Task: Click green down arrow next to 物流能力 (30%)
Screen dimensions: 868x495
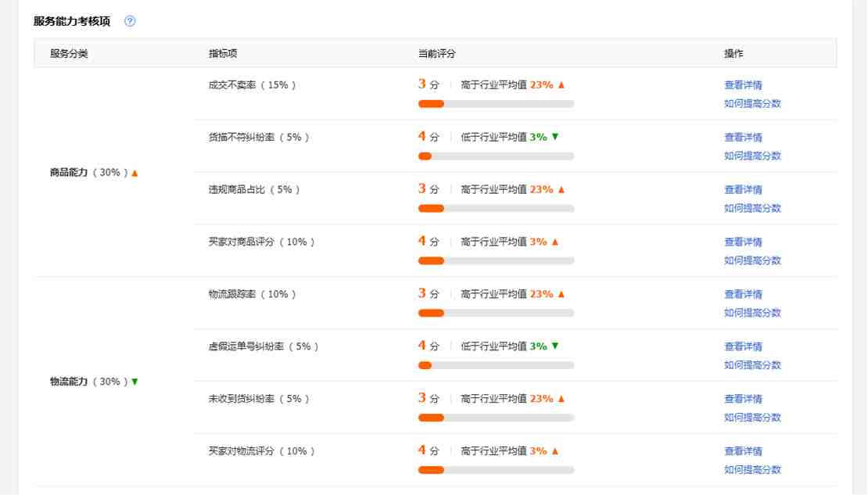Action: (135, 382)
